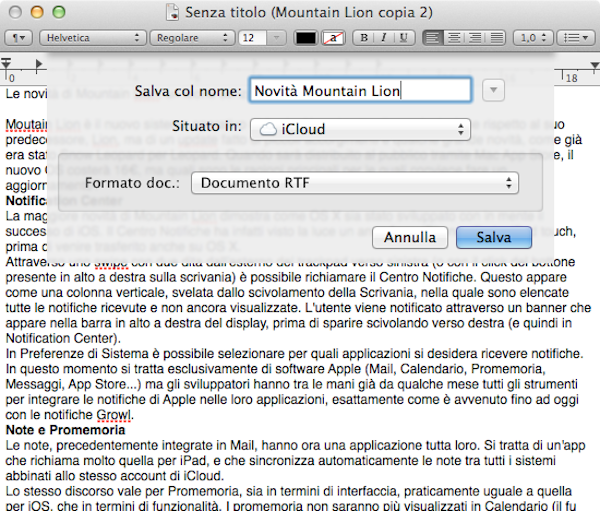Click the Note e Promemoria heading

click(65, 430)
